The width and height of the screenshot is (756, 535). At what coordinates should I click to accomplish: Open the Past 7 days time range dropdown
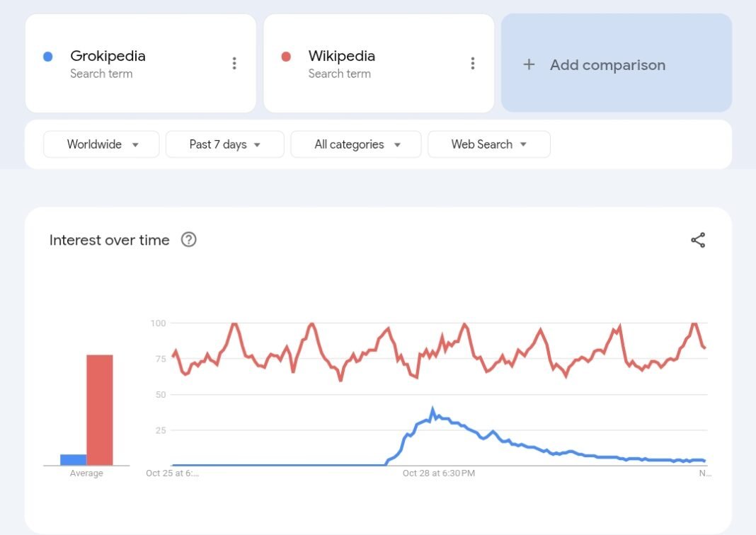[x=224, y=144]
